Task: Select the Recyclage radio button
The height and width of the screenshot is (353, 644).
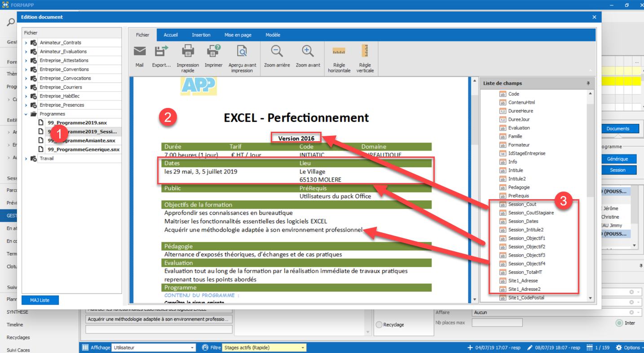Action: coord(379,325)
